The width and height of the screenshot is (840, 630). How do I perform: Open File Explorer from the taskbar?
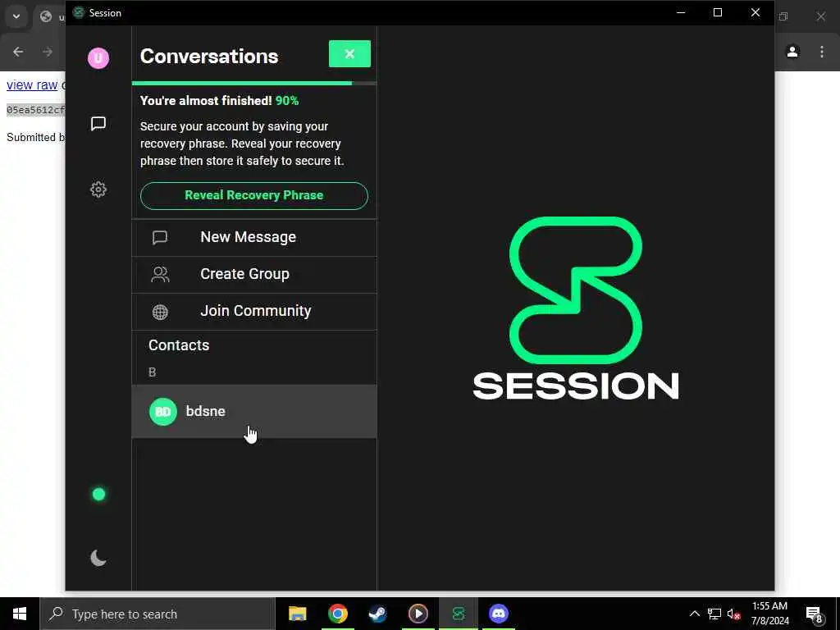[297, 614]
